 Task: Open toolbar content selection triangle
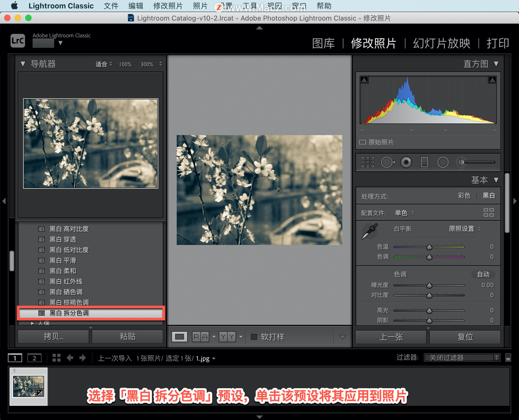(x=342, y=337)
